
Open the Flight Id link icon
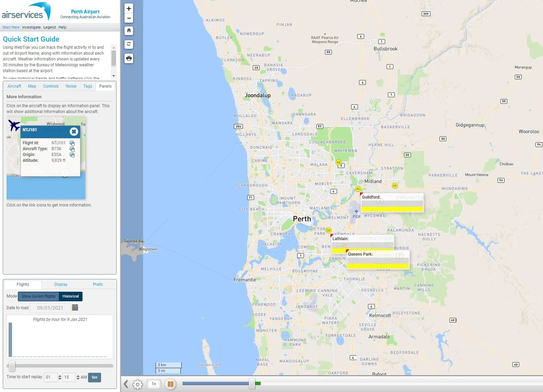(x=72, y=143)
